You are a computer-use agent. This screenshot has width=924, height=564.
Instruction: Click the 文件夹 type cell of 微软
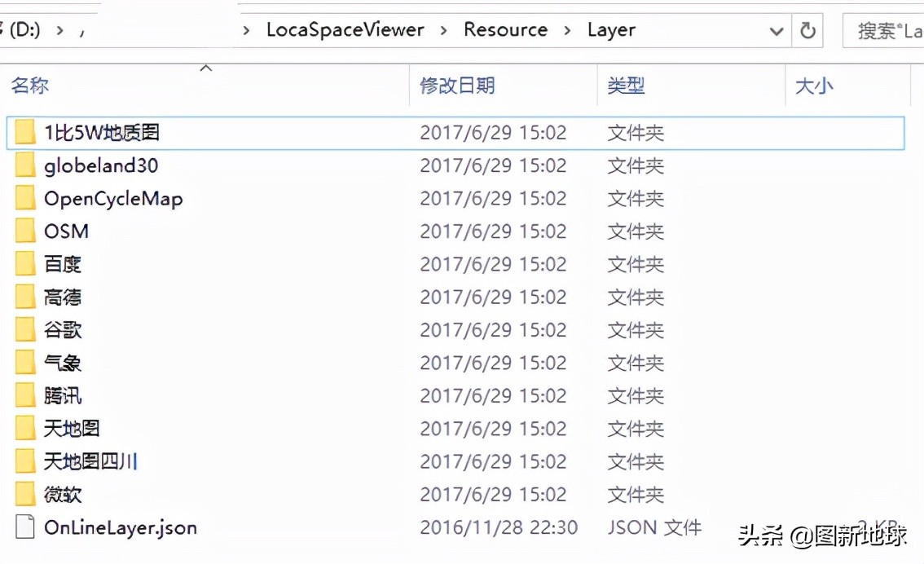click(636, 495)
